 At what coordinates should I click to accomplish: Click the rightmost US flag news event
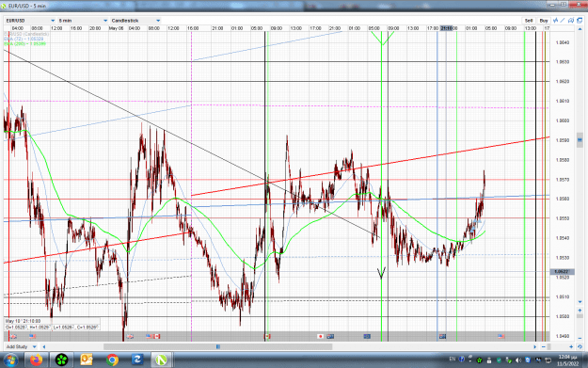click(x=501, y=336)
